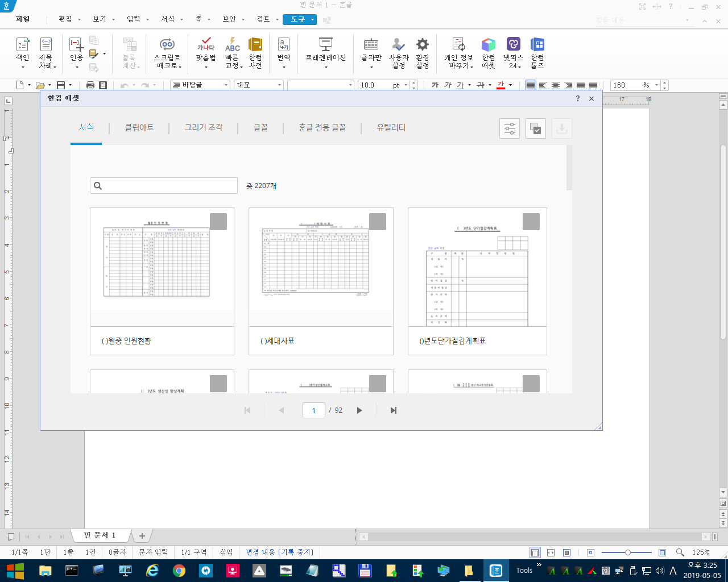
Task: Toggle bold 가 formatting
Action: (435, 85)
